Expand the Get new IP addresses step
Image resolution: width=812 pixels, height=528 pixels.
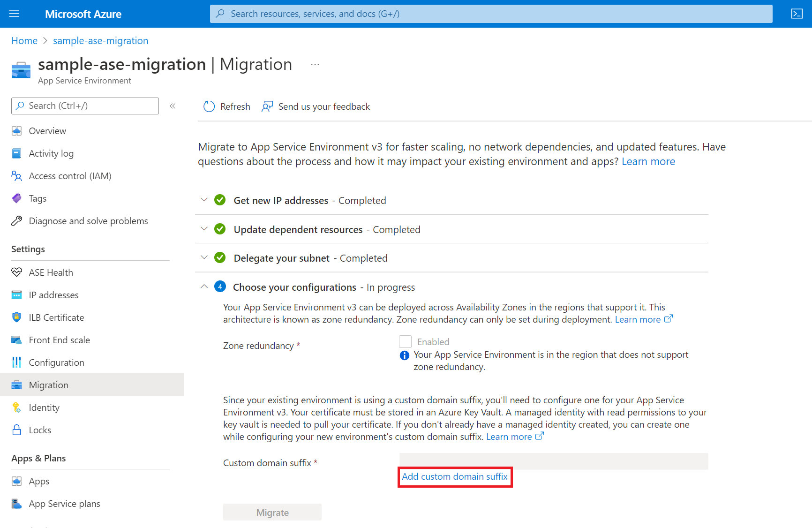click(204, 200)
